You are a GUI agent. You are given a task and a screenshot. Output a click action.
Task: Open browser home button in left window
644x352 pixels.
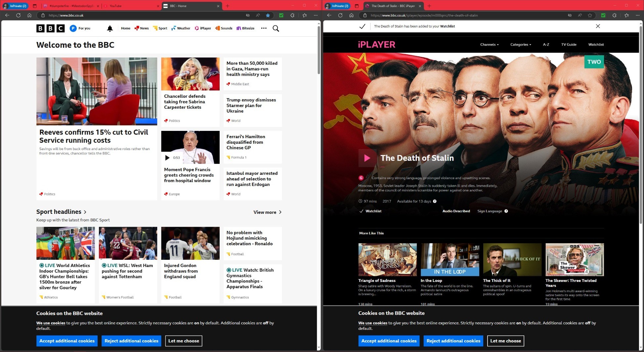tap(29, 15)
